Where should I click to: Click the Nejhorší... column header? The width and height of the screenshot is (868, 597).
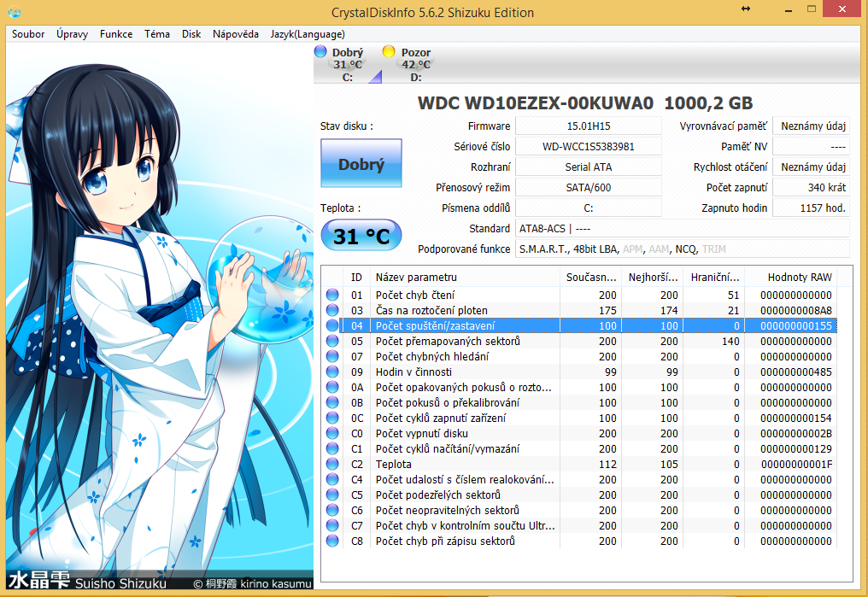pyautogui.click(x=653, y=278)
